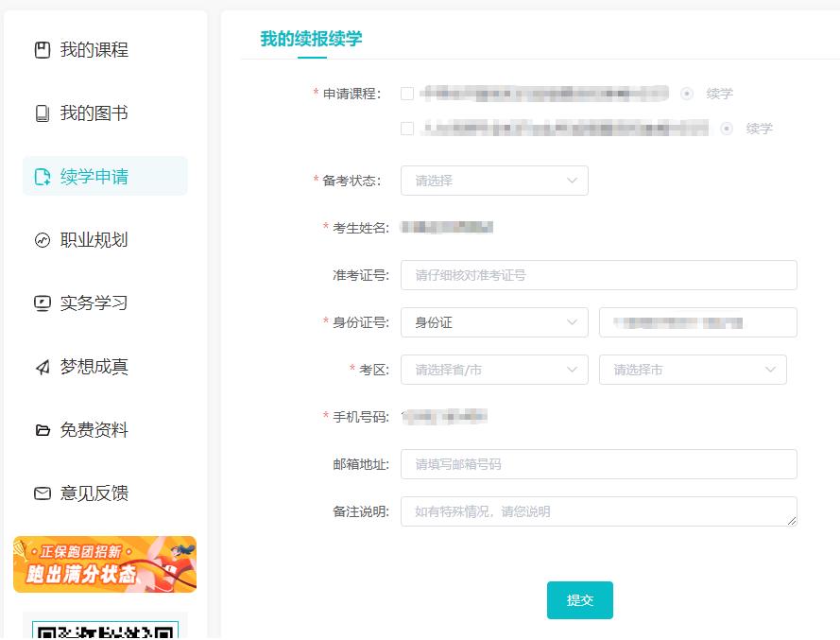Viewport: 840px width, 640px height.
Task: Click the 意见反馈 envelope icon
Action: tap(42, 493)
